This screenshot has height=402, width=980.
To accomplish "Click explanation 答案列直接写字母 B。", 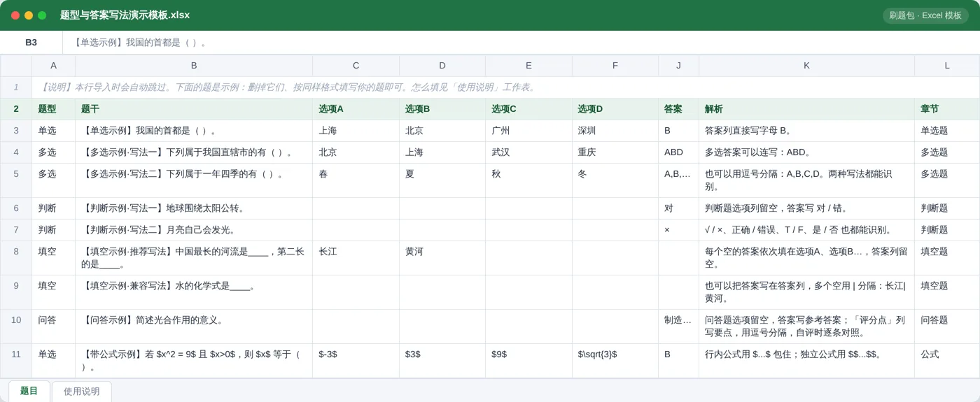I will click(x=806, y=131).
